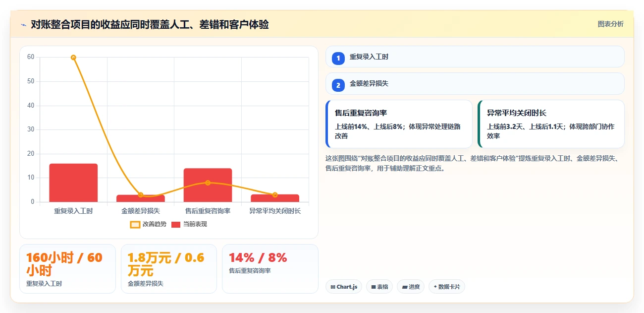This screenshot has height=313, width=644.
Task: Open the 金额差异损失 list item
Action: pos(475,83)
